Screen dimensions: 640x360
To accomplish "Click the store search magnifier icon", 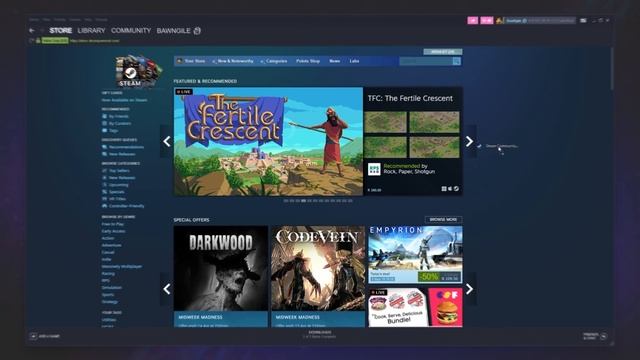I will coord(457,61).
